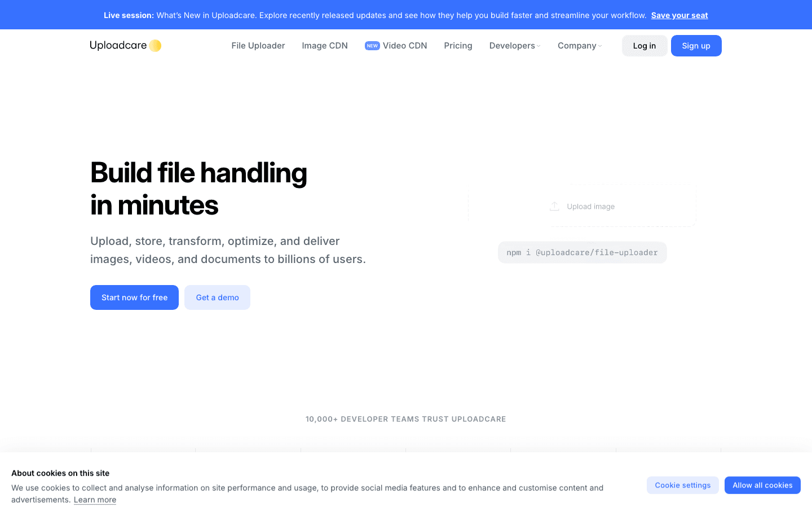Go to the Image CDN page
The image size is (812, 508).
[325, 46]
